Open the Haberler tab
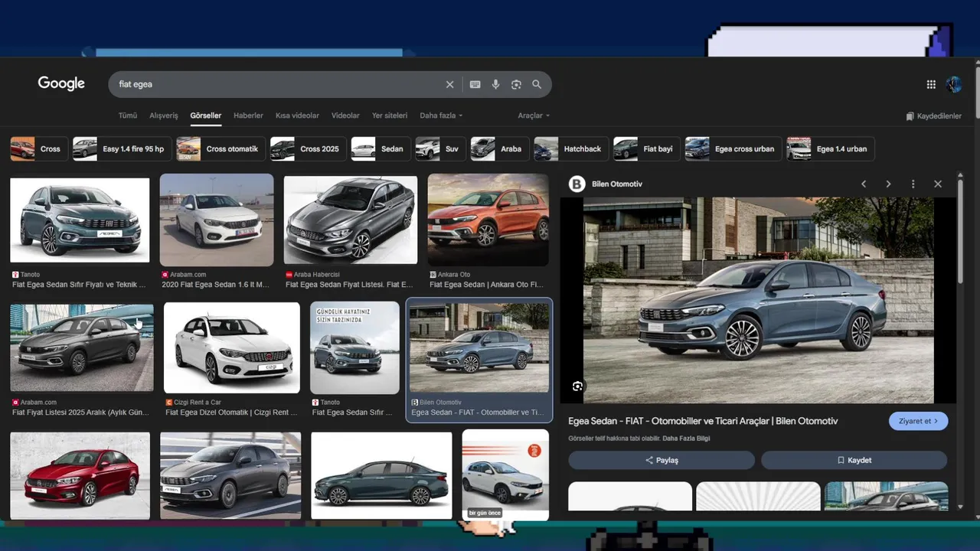The height and width of the screenshot is (551, 980). coord(248,116)
